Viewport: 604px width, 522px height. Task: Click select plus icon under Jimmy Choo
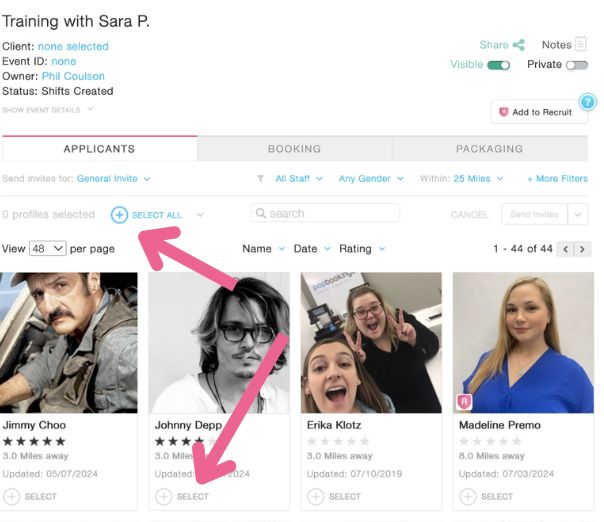coord(12,496)
